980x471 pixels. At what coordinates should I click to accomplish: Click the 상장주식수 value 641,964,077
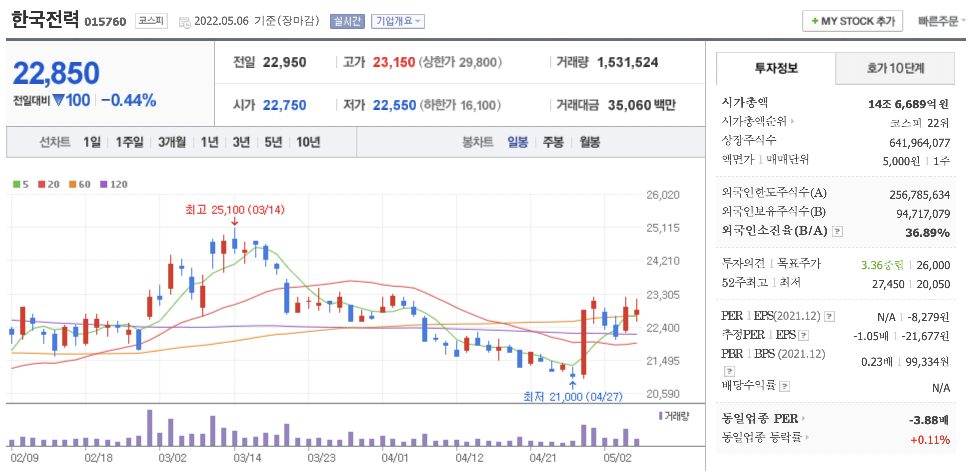pyautogui.click(x=919, y=143)
